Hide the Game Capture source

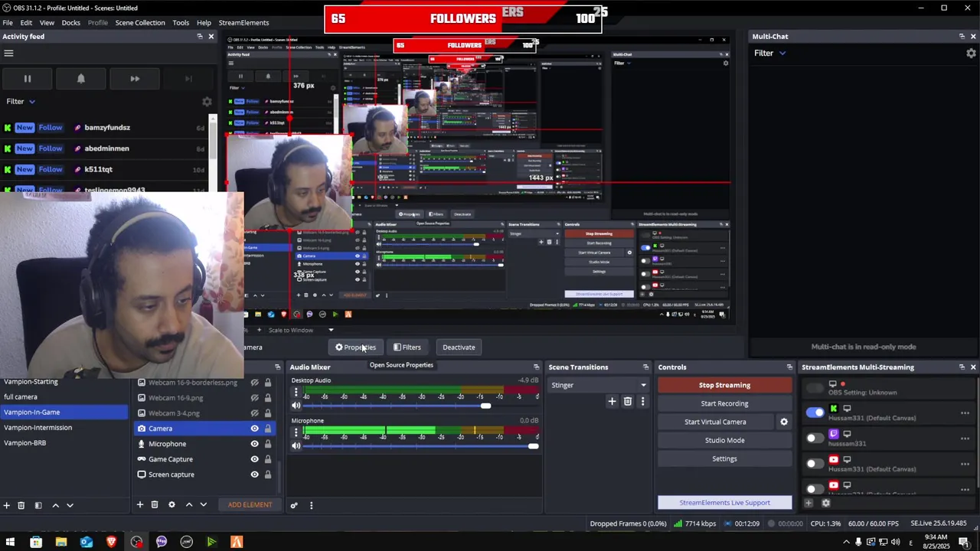(254, 459)
